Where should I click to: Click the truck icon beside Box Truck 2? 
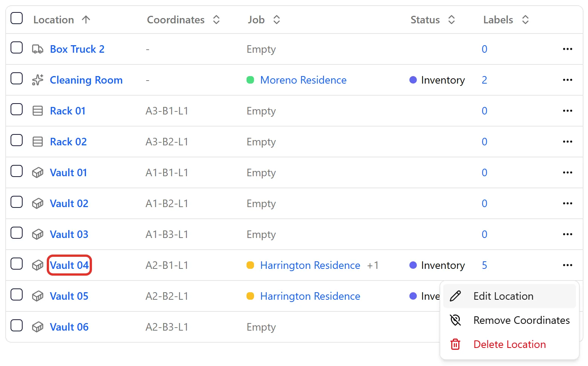tap(38, 49)
